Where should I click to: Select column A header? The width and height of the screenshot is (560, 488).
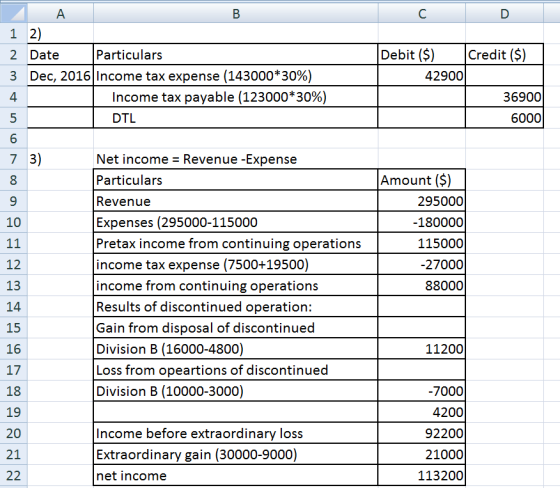pyautogui.click(x=60, y=14)
